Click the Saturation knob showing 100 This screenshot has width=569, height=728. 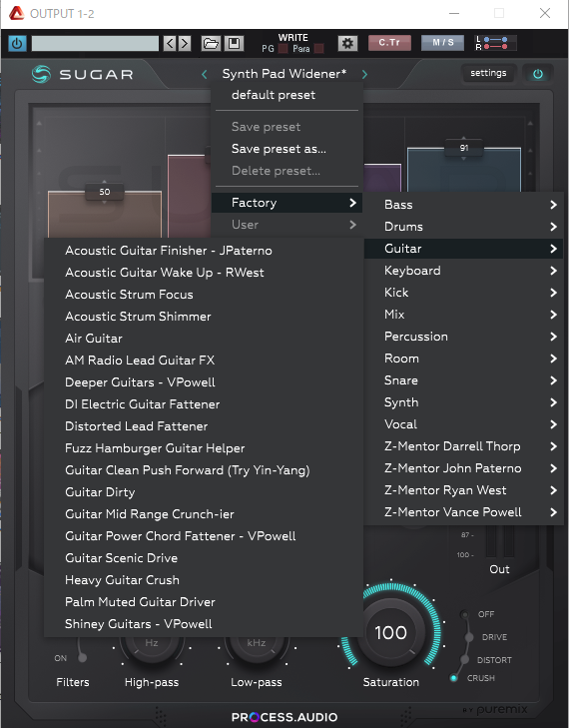[391, 632]
